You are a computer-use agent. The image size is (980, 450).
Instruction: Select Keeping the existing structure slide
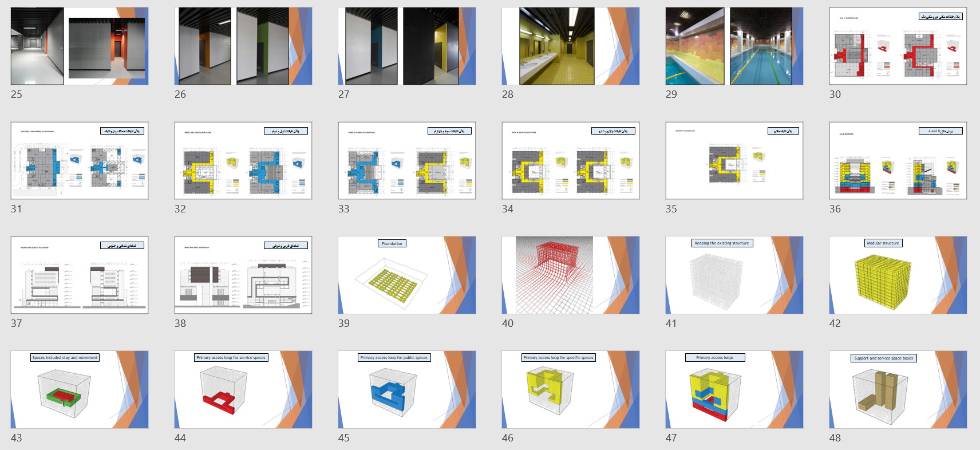pyautogui.click(x=734, y=275)
